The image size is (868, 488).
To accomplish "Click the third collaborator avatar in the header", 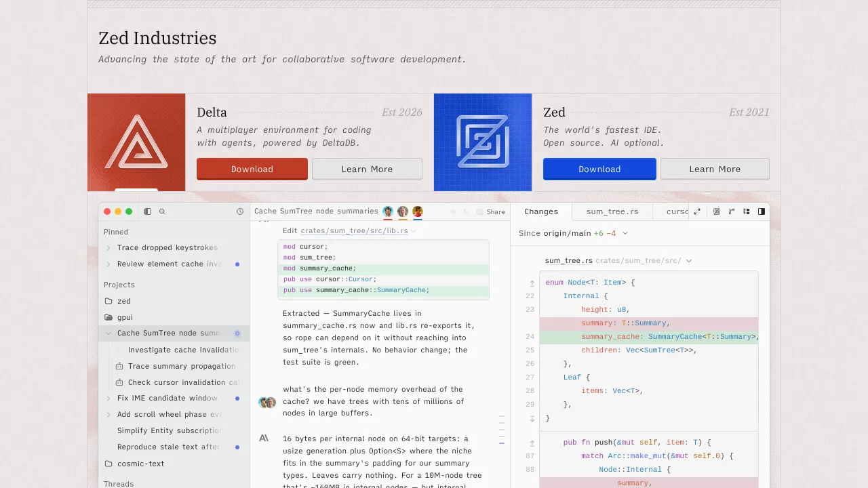I will point(418,211).
